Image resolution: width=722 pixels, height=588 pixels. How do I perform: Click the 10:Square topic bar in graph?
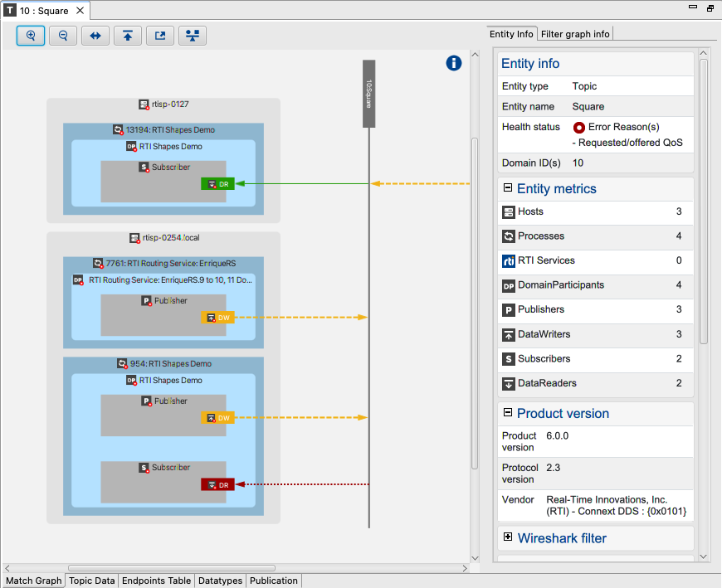(x=369, y=93)
